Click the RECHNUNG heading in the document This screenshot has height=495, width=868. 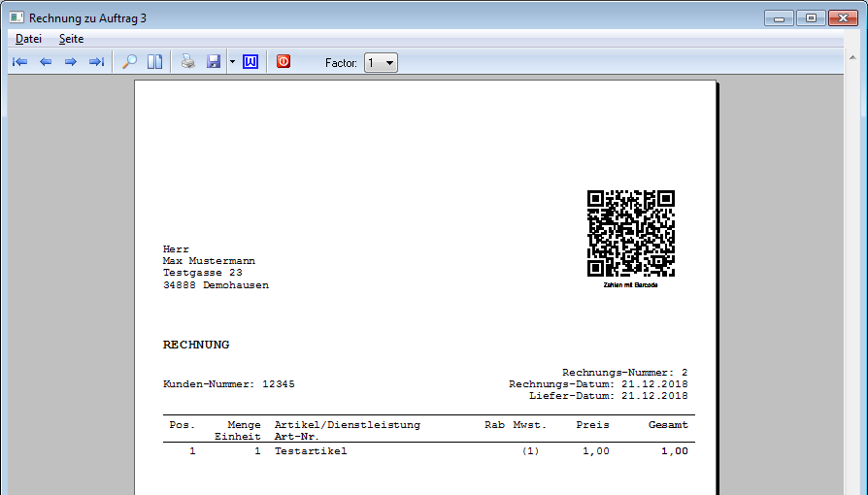click(196, 345)
